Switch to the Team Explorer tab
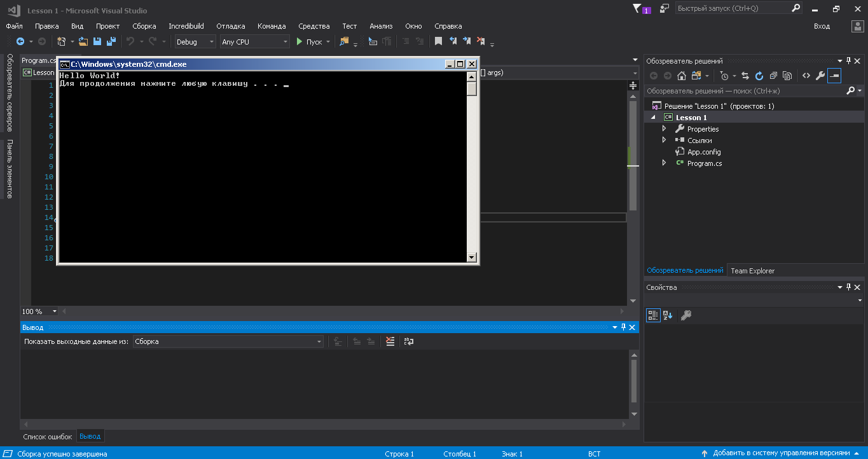868x459 pixels. coord(752,271)
